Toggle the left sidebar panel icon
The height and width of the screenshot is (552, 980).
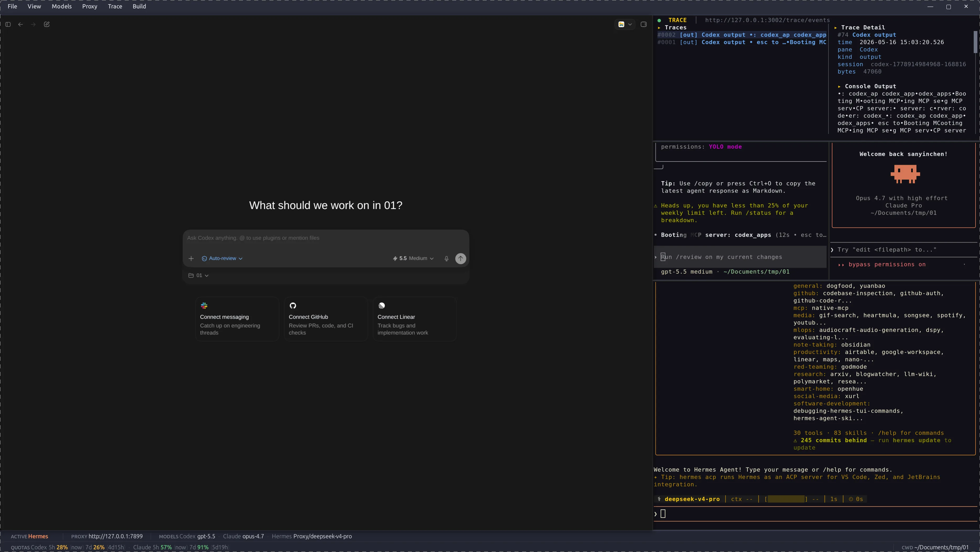(8, 24)
